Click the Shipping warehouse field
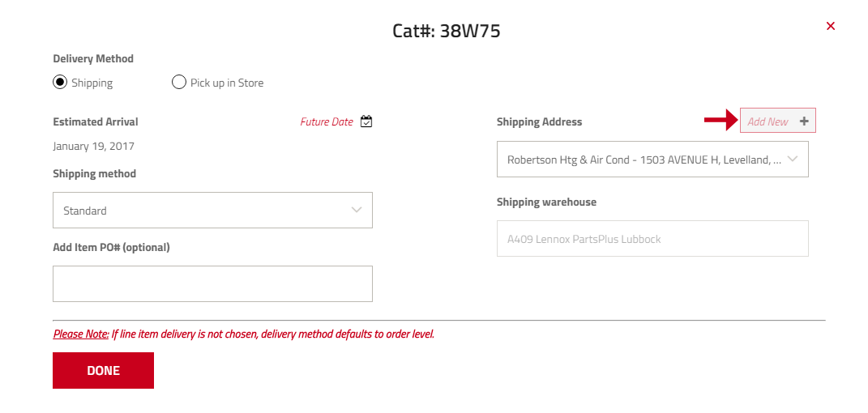 pyautogui.click(x=652, y=239)
